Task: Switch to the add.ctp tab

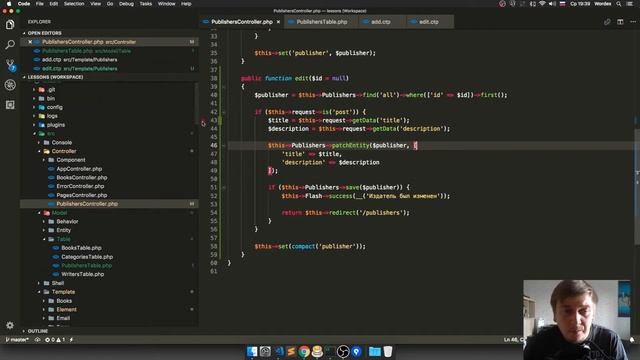Action: [382, 22]
